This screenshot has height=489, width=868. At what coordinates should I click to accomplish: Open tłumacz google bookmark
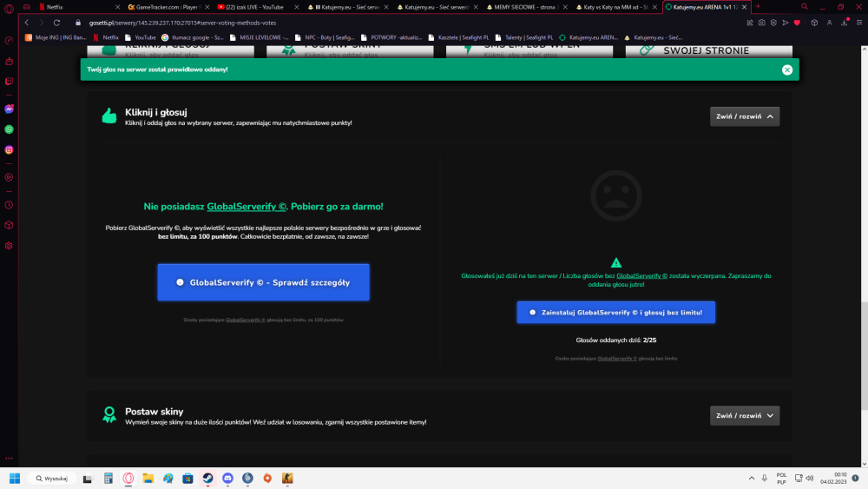click(193, 37)
